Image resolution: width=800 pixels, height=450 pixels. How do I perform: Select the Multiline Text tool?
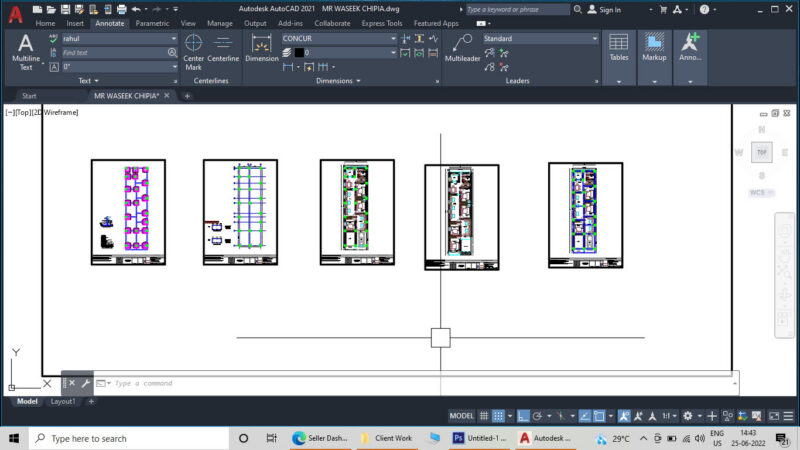pos(26,52)
